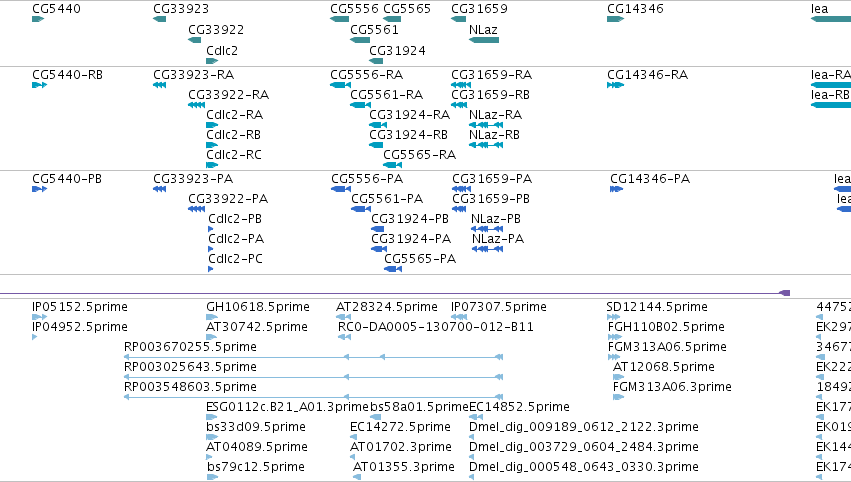851x482 pixels.
Task: Select the FGM313A06.3prime label
Action: (672, 387)
